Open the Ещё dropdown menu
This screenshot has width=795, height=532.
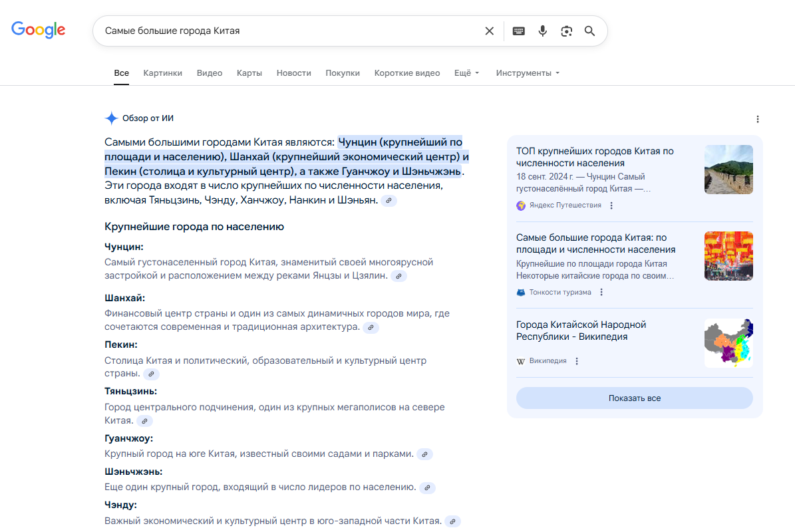click(x=466, y=72)
